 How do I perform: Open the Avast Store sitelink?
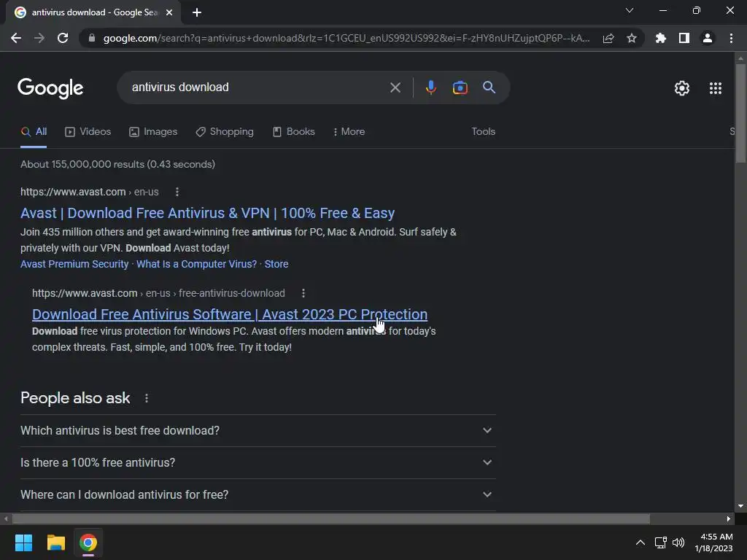tap(276, 264)
